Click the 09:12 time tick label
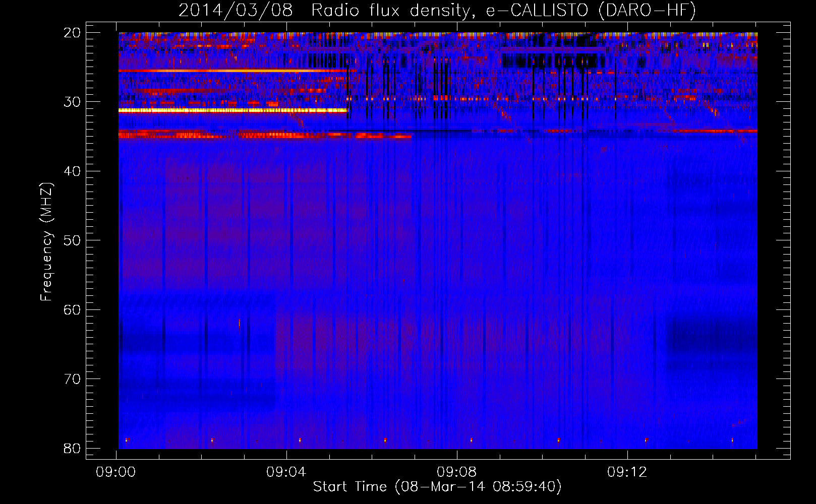The image size is (816, 504). 627,472
